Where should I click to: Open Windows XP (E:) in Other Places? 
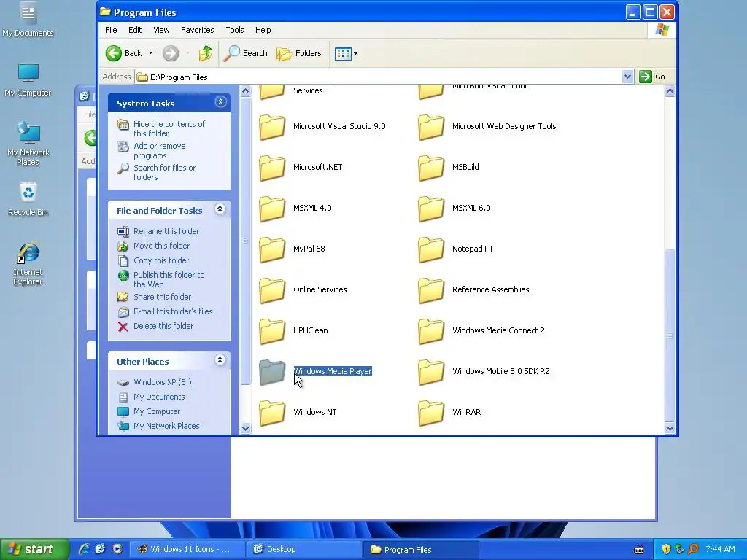point(163,382)
